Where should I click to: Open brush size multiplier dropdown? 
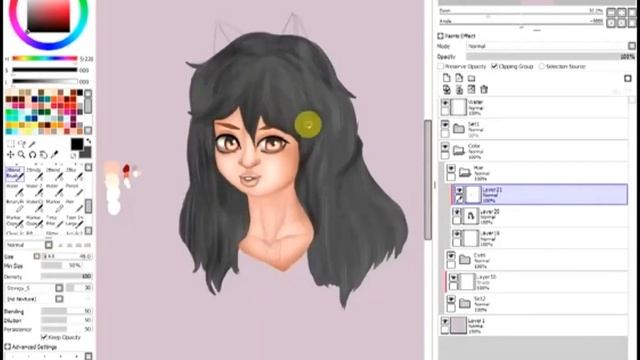37,256
